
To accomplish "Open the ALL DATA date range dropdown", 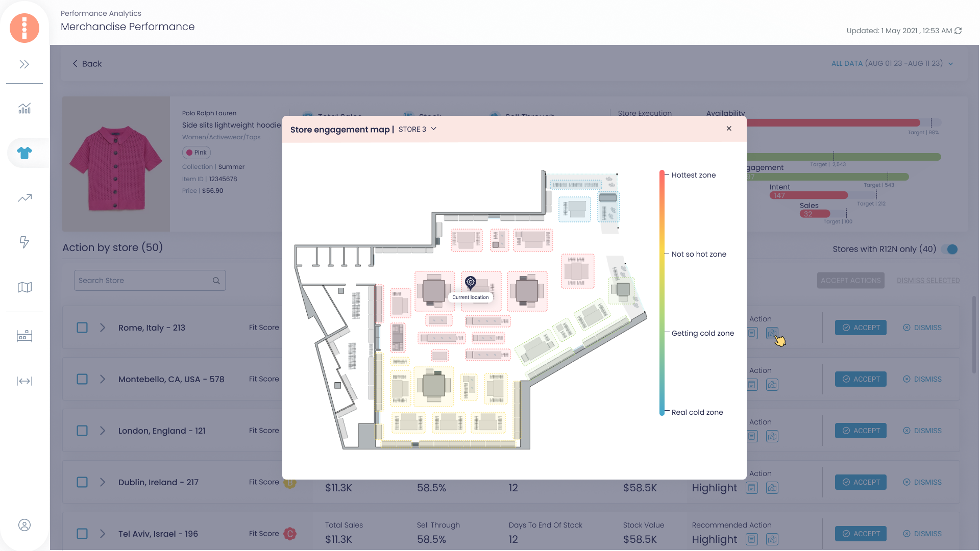I will (892, 64).
